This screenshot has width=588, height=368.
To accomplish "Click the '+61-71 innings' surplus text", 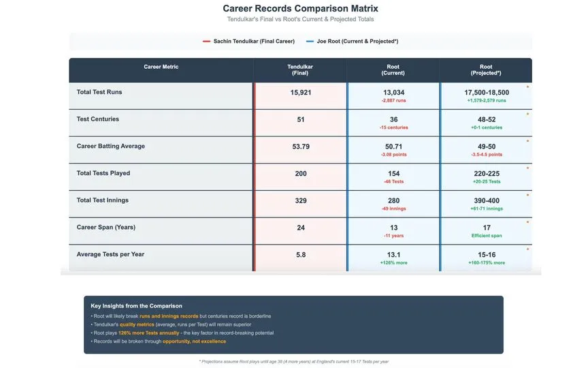I will click(487, 209).
